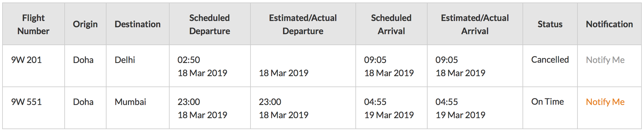Click the Scheduled Departure column header

click(210, 24)
